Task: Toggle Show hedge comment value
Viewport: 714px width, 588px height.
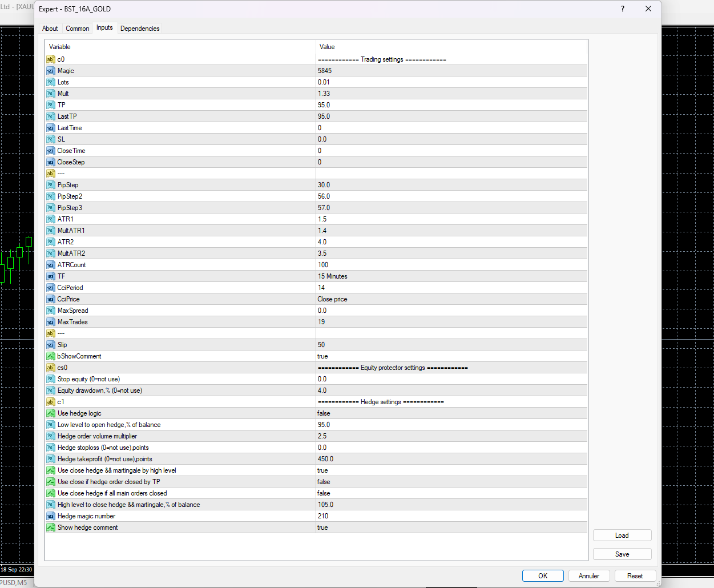Action: (323, 527)
